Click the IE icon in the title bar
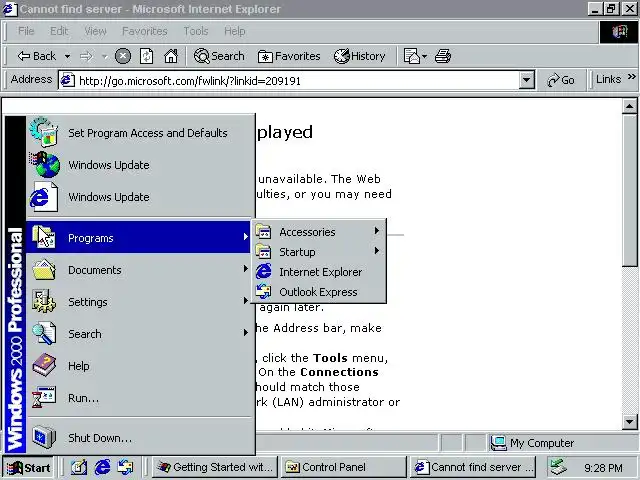 pos(9,9)
